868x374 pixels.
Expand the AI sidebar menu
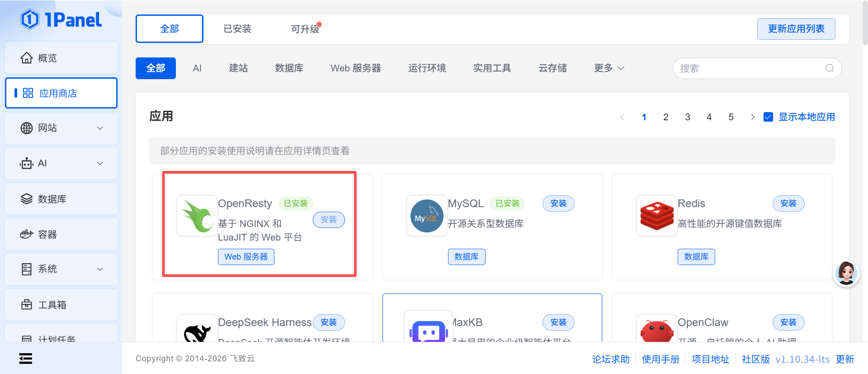[x=61, y=163]
